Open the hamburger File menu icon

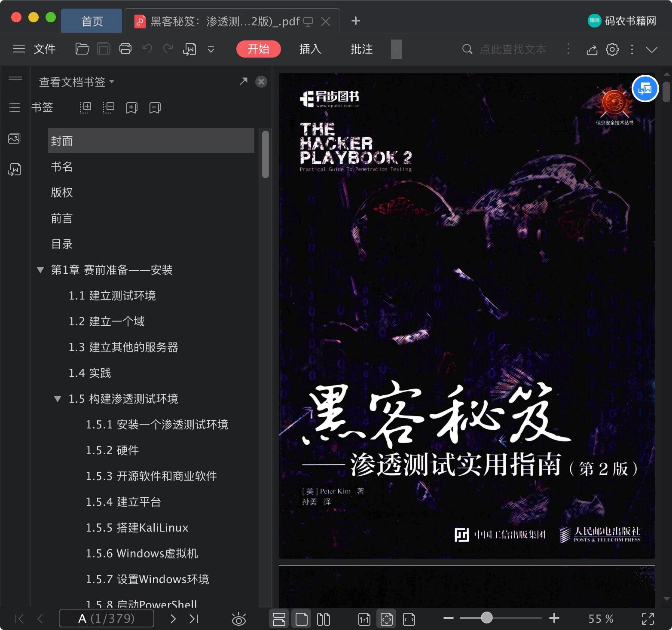(x=19, y=49)
